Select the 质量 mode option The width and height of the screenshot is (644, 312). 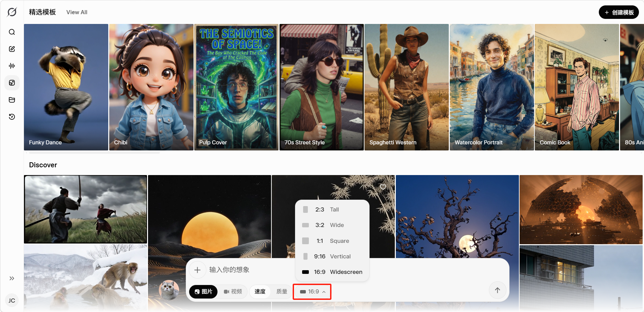[282, 291]
